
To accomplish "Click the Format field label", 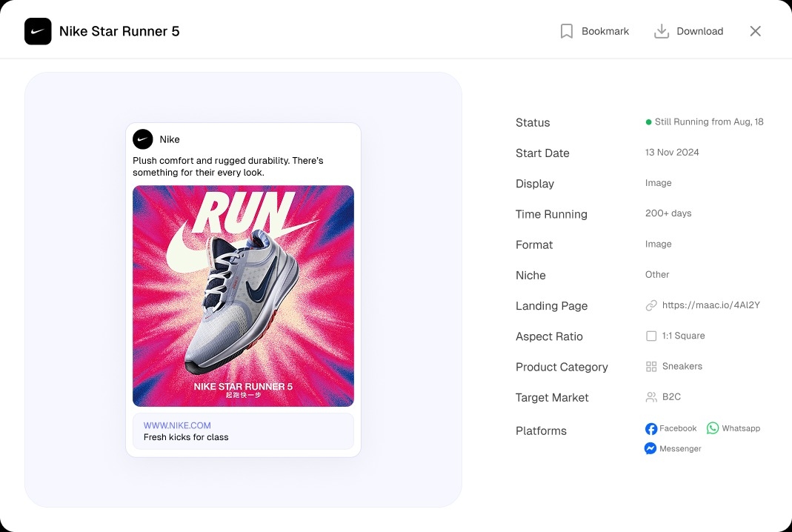I will click(534, 245).
